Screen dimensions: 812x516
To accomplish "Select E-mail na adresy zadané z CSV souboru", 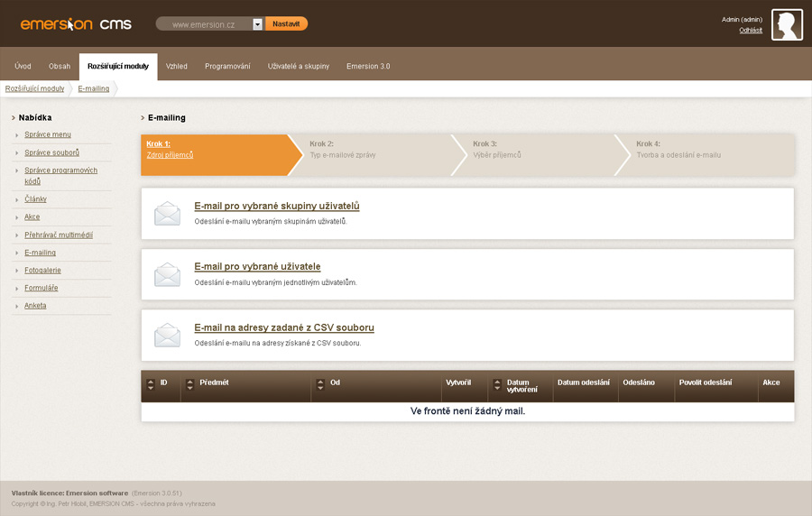I will point(284,327).
